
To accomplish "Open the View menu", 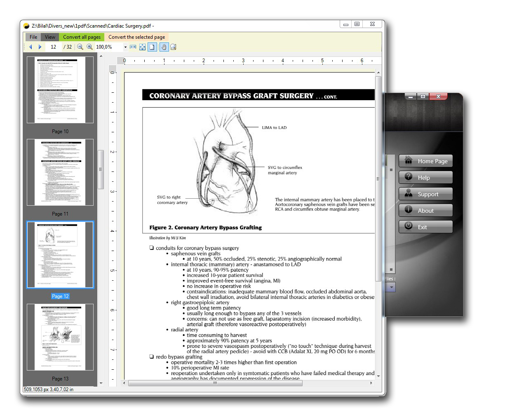I will point(50,37).
